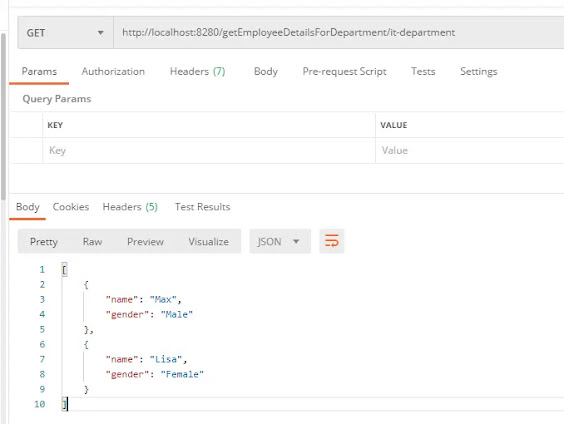Screen dimensions: 564x424
Task: Toggle the response word wrap icon
Action: (x=332, y=241)
